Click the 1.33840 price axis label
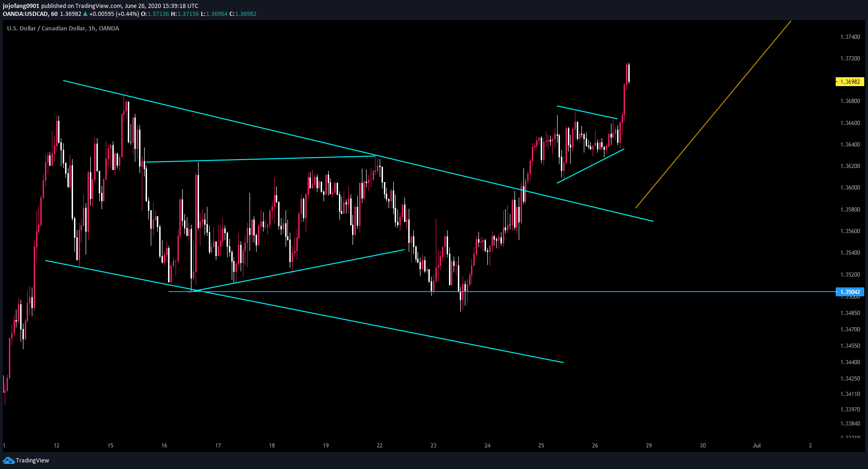 coord(850,424)
